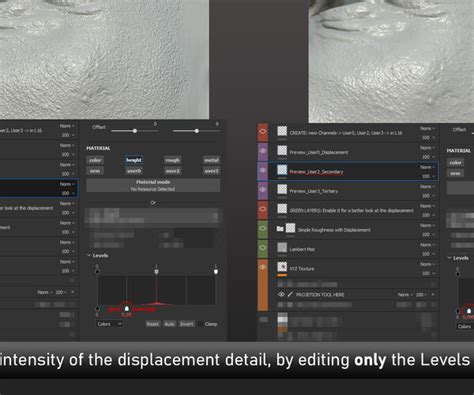Toggle the user2 channel button
474x395 pixels.
[172, 171]
